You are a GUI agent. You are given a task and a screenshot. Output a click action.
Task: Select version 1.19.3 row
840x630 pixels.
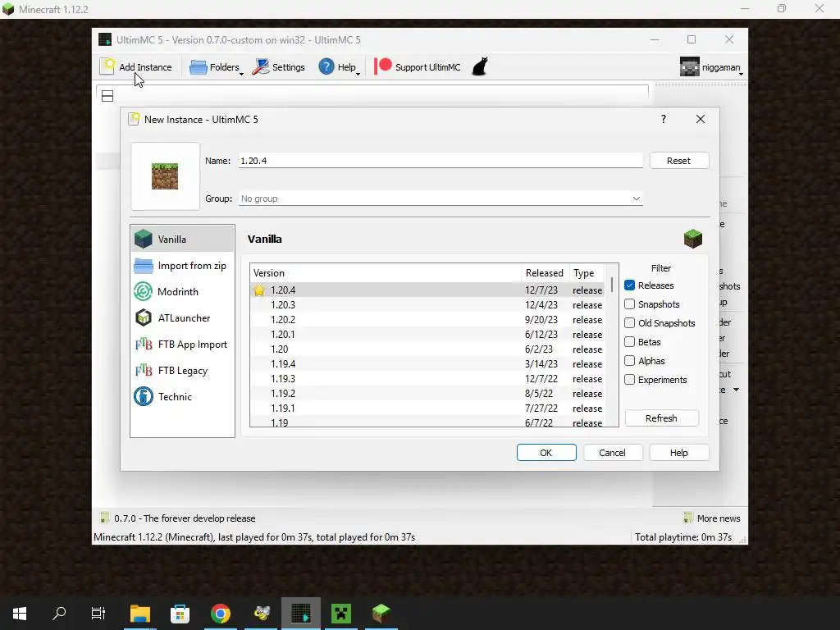pos(427,379)
